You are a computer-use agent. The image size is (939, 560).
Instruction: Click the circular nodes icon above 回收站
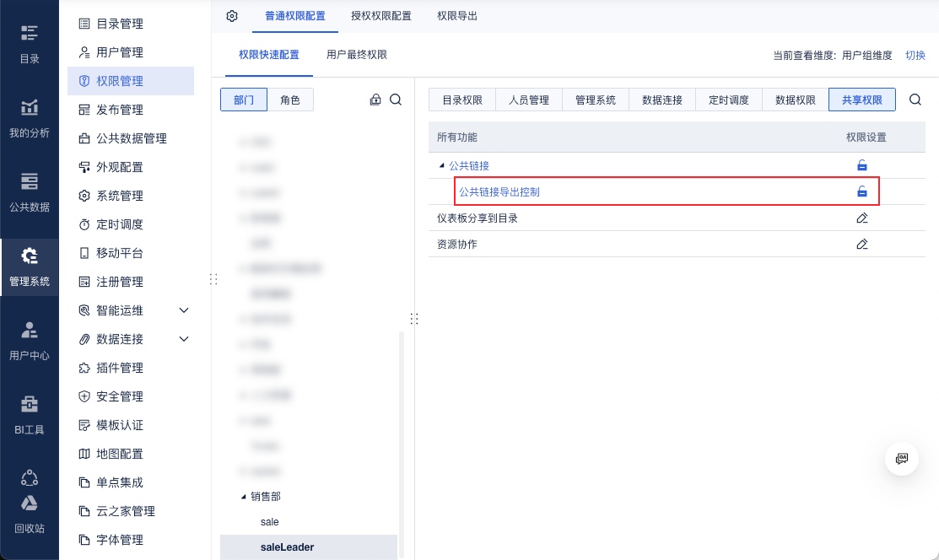coord(30,477)
